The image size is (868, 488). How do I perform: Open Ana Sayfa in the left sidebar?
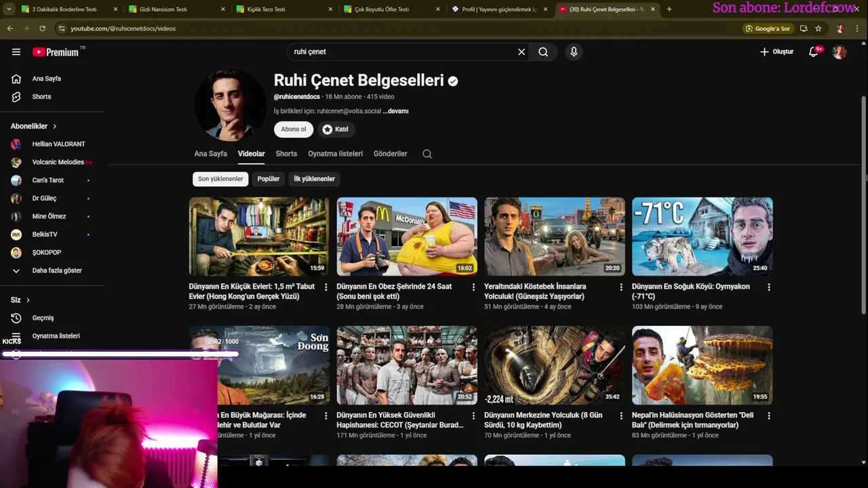point(46,79)
